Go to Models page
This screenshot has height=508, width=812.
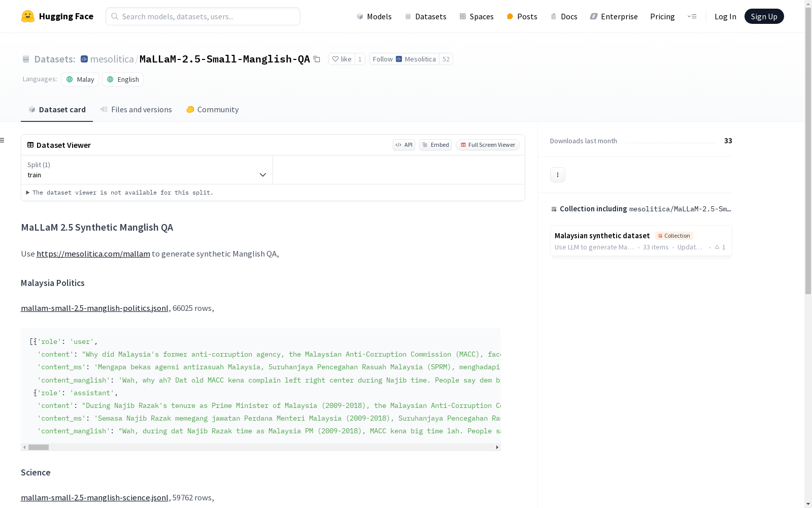(374, 16)
